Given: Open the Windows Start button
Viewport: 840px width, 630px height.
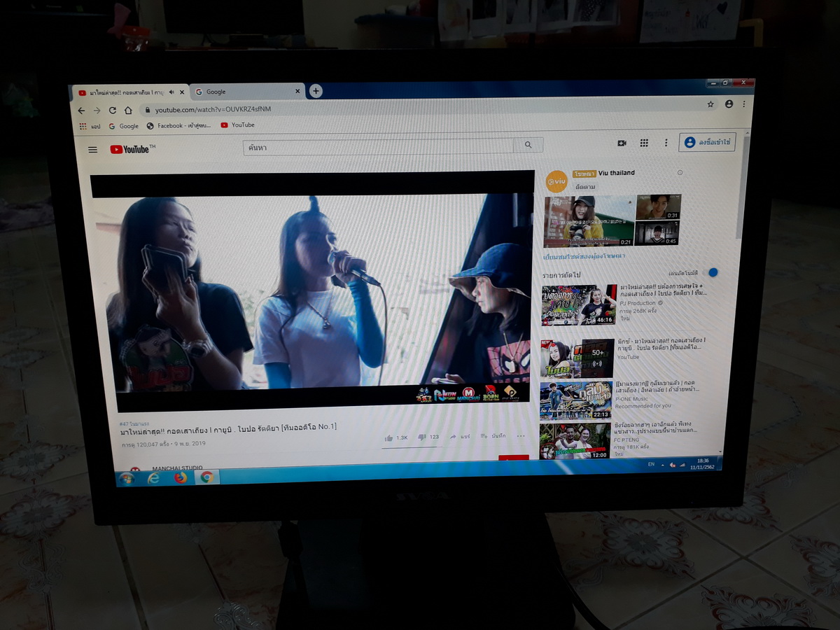Looking at the screenshot, I should pyautogui.click(x=127, y=478).
